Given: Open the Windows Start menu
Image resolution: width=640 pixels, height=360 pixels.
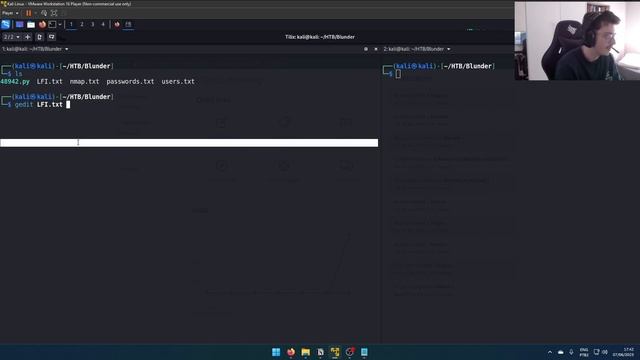Looking at the screenshot, I should point(276,352).
